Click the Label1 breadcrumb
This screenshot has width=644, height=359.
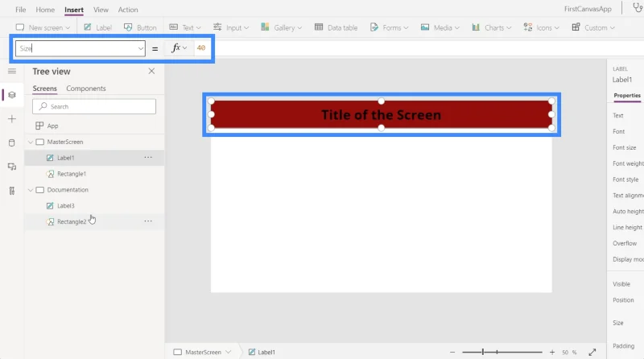point(262,352)
